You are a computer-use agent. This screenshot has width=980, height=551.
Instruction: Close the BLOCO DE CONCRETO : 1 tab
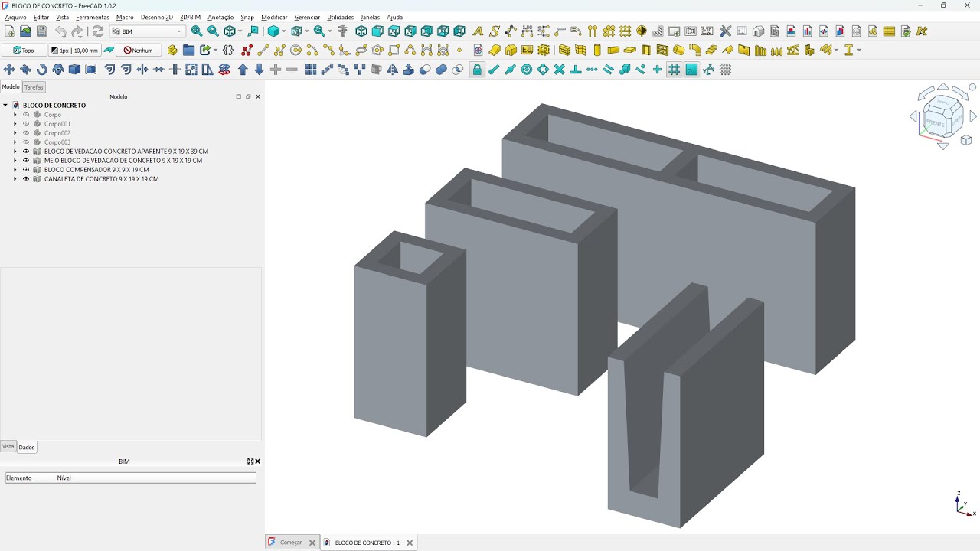point(410,543)
